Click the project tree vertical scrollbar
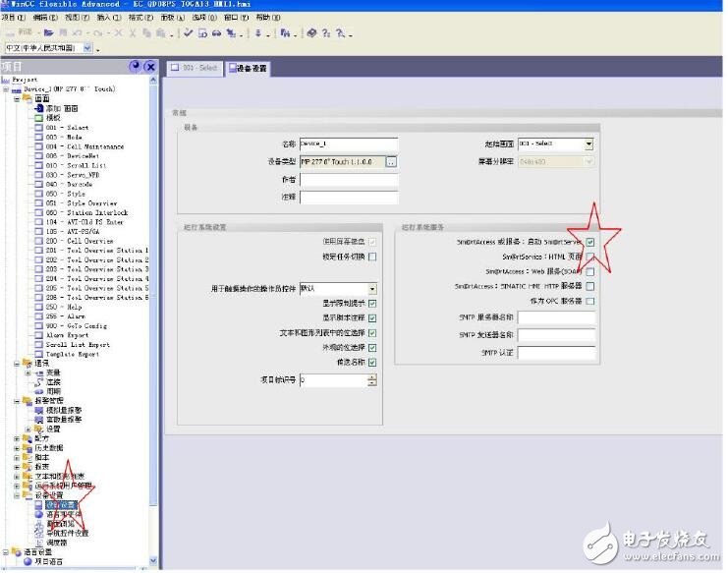 click(x=153, y=295)
